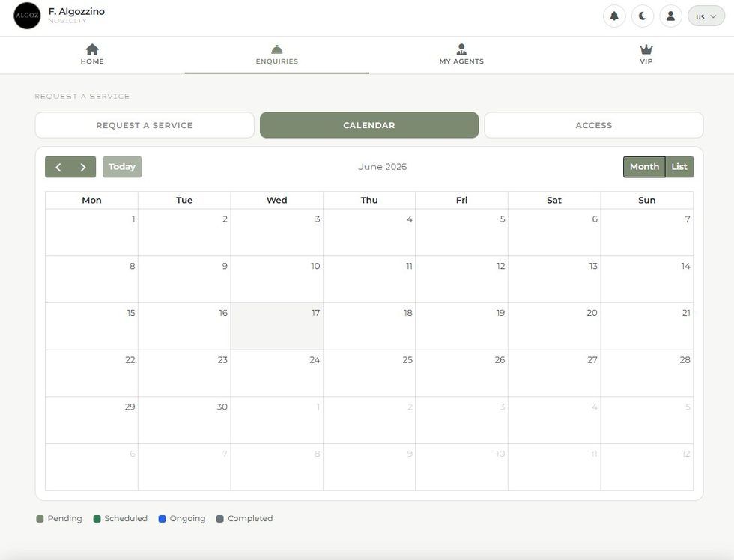Click the Ongoing blue legend swatch
734x560 pixels.
coord(162,518)
